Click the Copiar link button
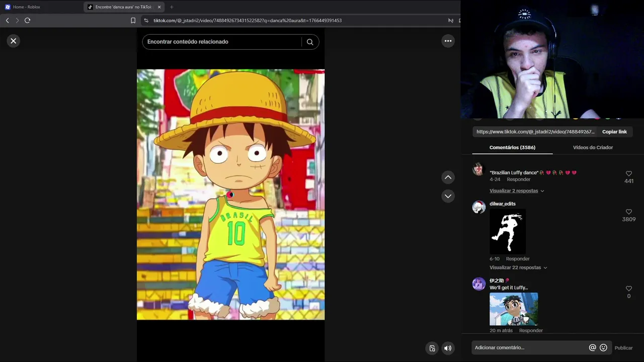This screenshot has height=362, width=644. coord(614,132)
